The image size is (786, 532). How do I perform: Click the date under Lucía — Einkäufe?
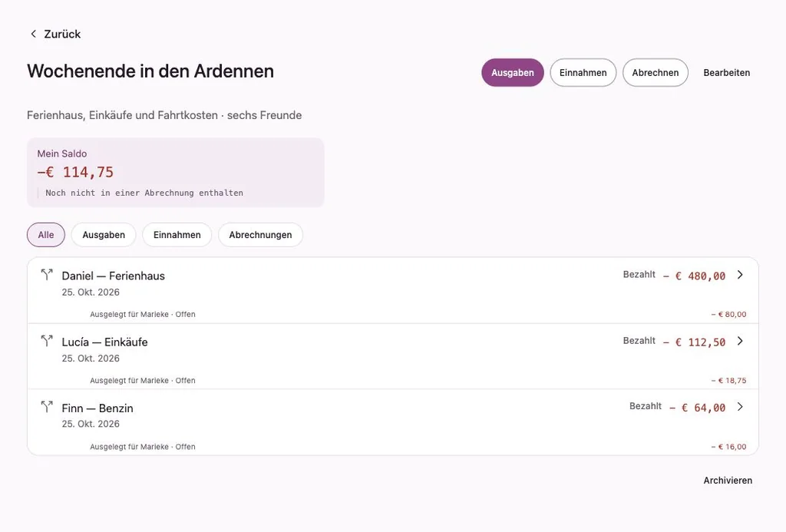(91, 359)
